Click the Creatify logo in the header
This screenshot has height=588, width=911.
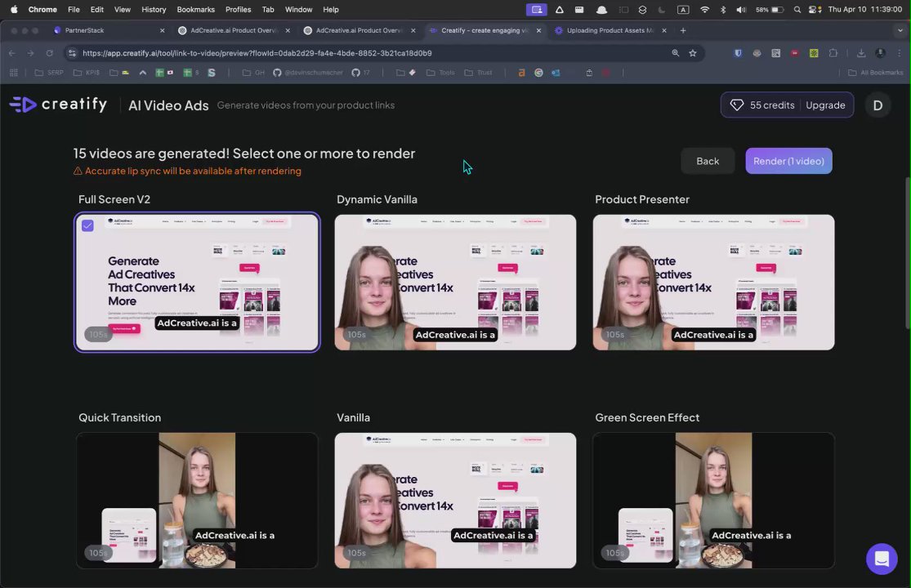pos(58,105)
